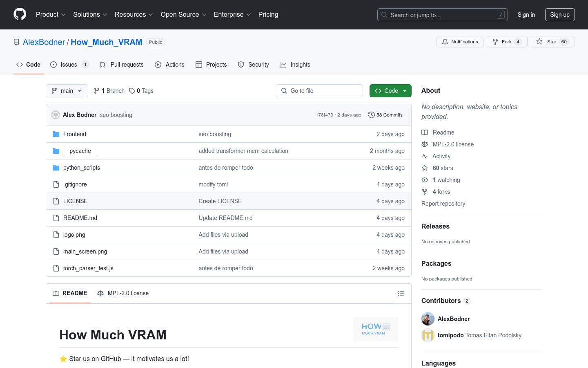Expand the main branch dropdown
Image resolution: width=588 pixels, height=368 pixels.
(67, 91)
